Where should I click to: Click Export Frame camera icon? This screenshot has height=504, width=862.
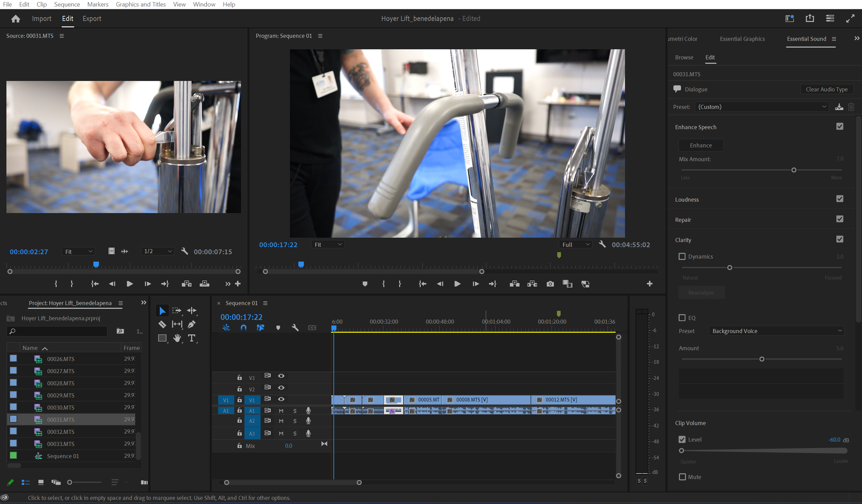click(x=550, y=284)
